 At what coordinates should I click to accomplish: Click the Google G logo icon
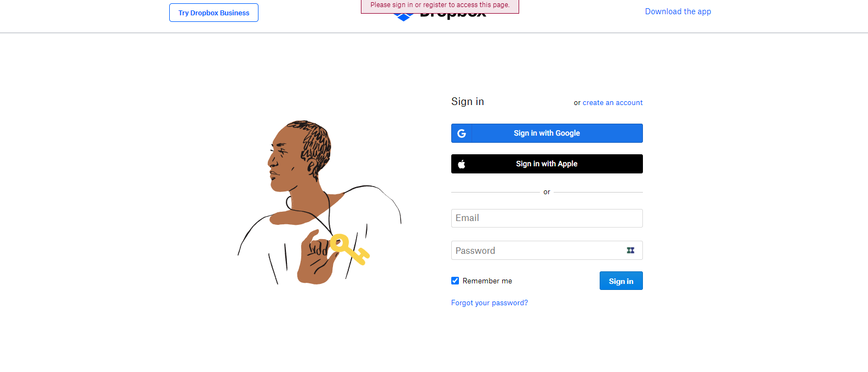pyautogui.click(x=462, y=133)
